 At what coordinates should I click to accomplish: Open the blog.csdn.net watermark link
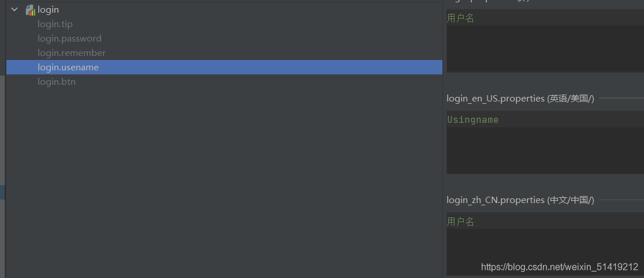(x=559, y=267)
